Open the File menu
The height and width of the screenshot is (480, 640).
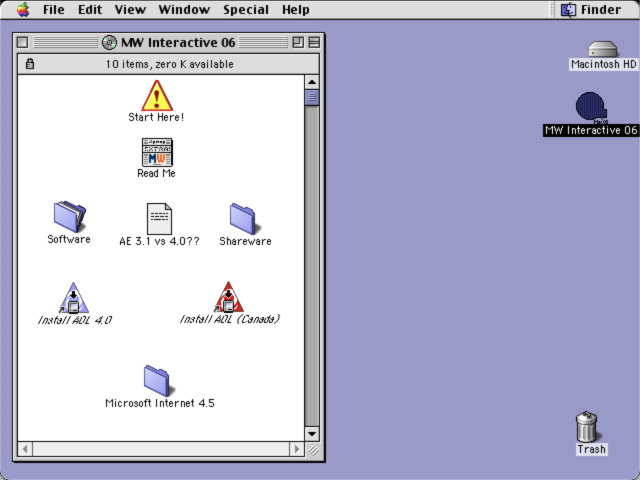(x=53, y=9)
